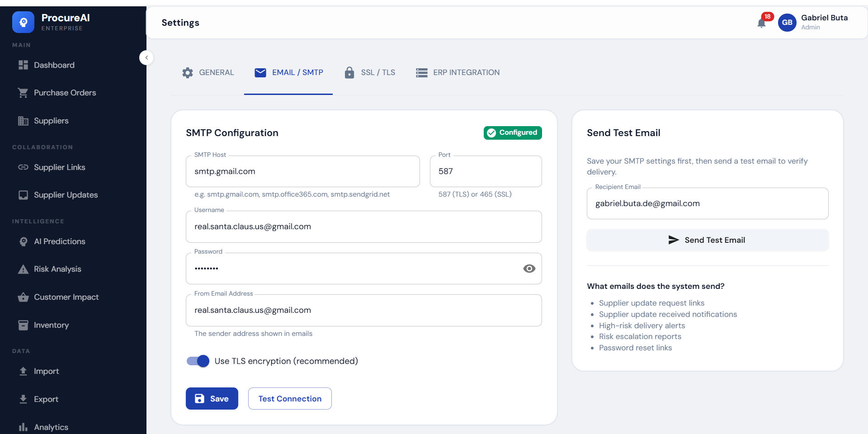Disable TLS encryption toggle
868x434 pixels.
[197, 361]
